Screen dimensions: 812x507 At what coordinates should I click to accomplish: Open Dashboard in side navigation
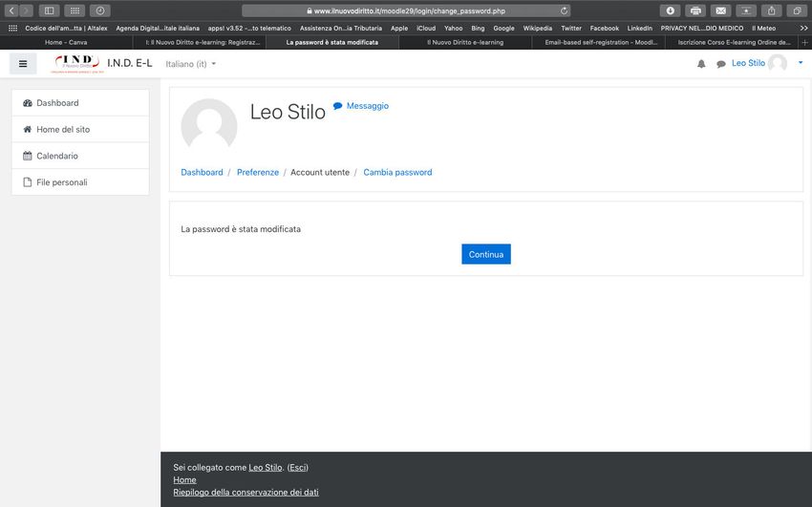(80, 103)
